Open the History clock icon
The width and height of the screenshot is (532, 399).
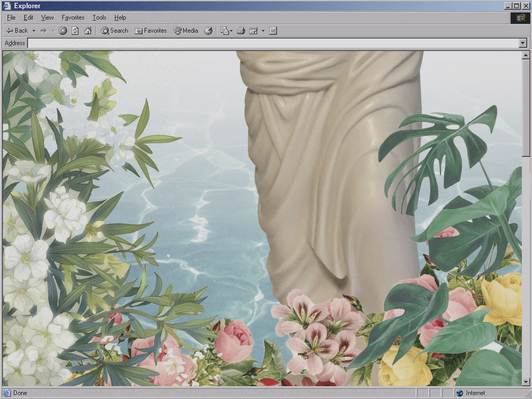pos(208,31)
